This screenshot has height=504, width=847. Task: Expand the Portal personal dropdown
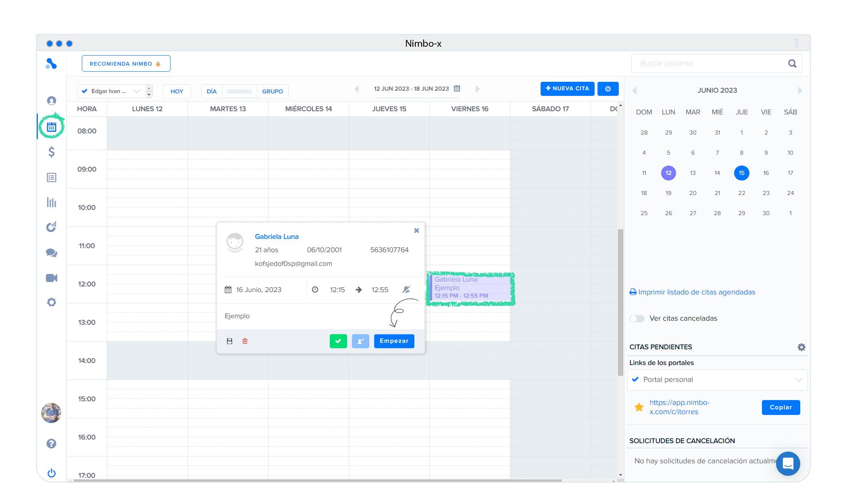[717, 380]
